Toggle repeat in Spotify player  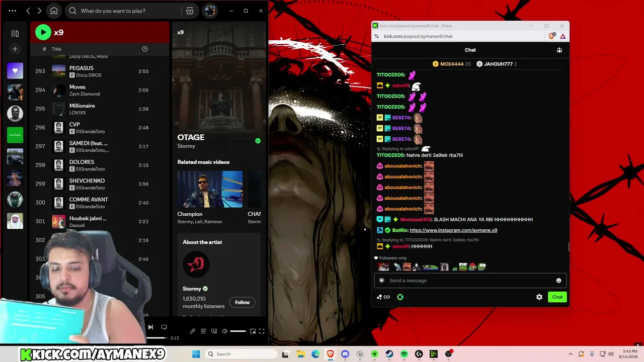pyautogui.click(x=164, y=327)
